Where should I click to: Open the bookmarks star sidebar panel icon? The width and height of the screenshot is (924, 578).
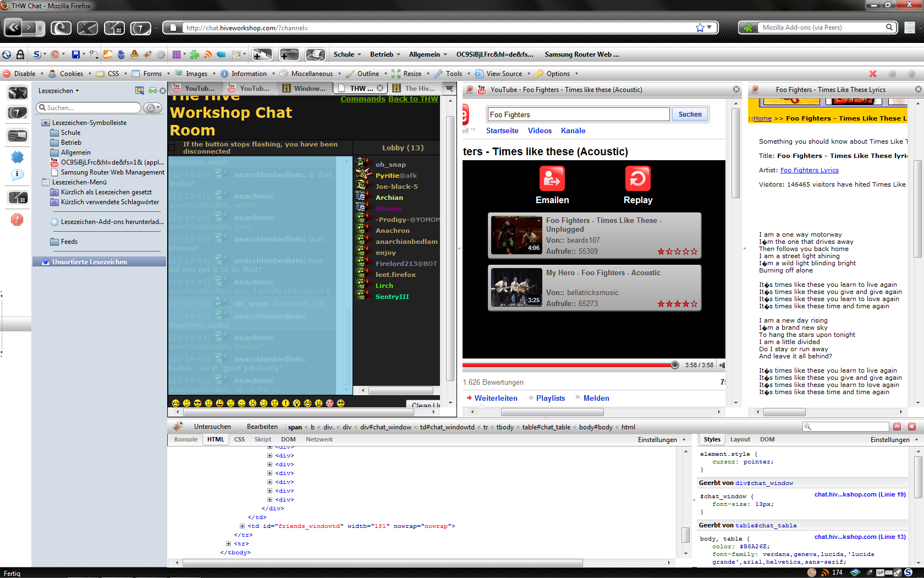pyautogui.click(x=18, y=93)
